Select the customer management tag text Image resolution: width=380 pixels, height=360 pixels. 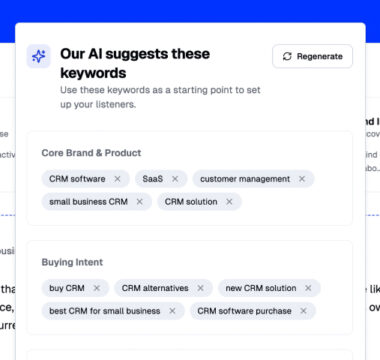tap(245, 179)
